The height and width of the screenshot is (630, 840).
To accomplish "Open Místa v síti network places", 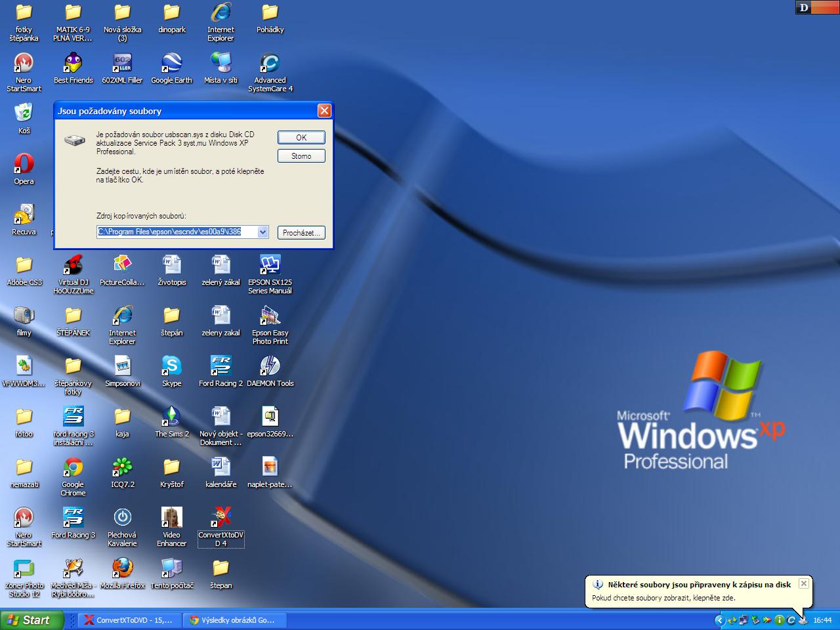I will click(221, 68).
